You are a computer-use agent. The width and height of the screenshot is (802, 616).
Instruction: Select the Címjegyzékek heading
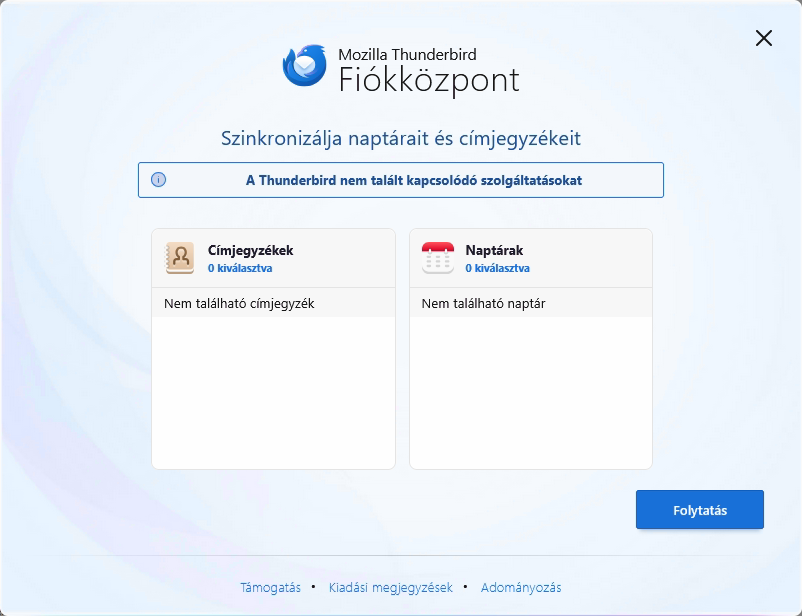pos(250,250)
